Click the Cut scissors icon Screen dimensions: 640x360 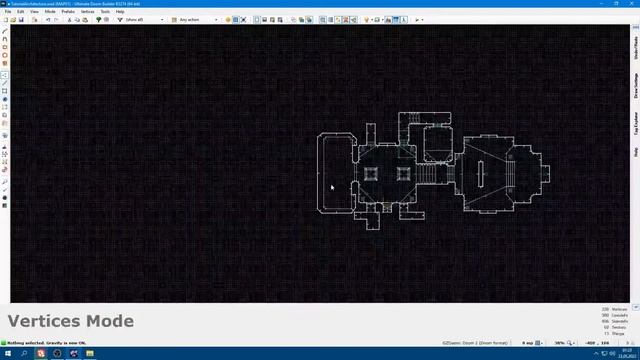pos(69,20)
